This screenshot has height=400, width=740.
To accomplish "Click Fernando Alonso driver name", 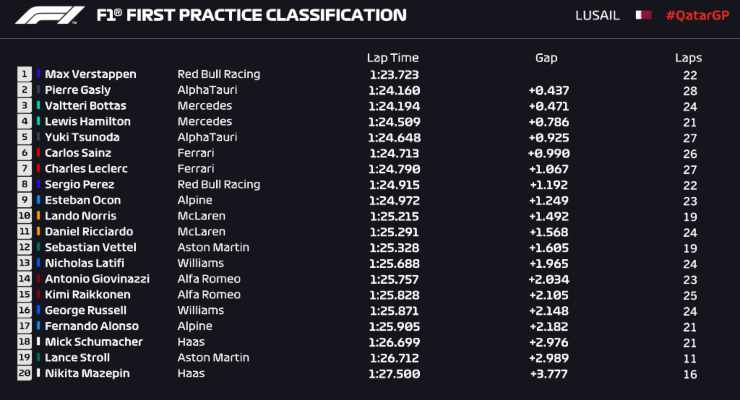I will click(x=92, y=326).
